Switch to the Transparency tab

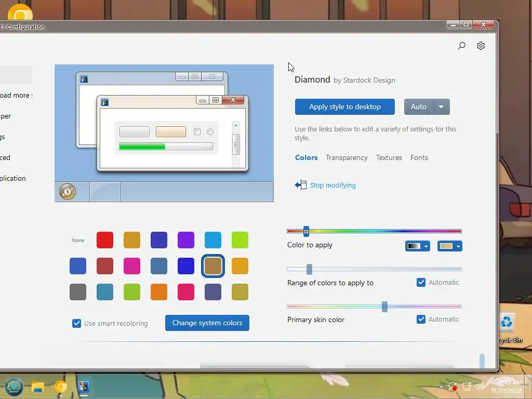tap(347, 157)
